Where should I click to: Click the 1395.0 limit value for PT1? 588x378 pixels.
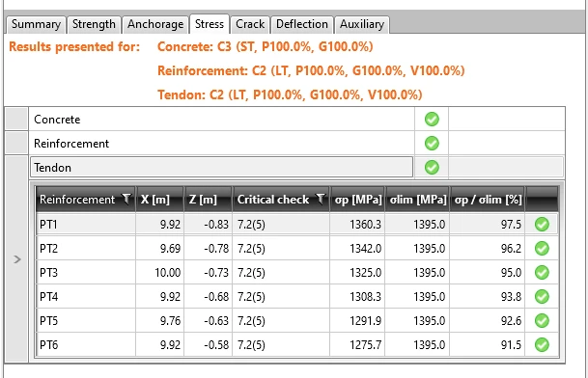[x=417, y=225]
